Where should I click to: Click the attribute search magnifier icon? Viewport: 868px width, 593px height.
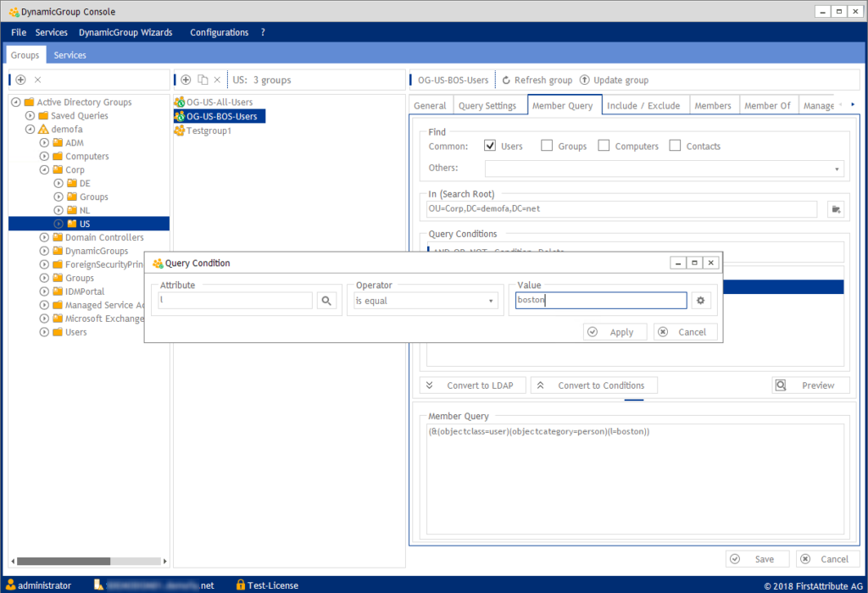pyautogui.click(x=326, y=301)
